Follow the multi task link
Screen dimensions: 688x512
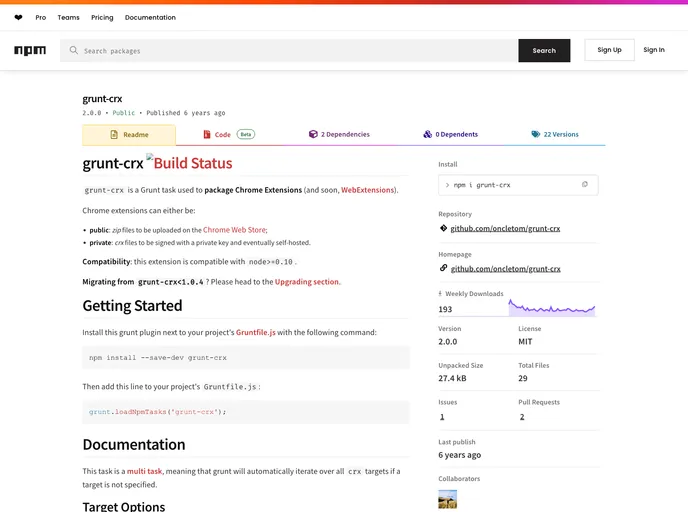(x=144, y=471)
